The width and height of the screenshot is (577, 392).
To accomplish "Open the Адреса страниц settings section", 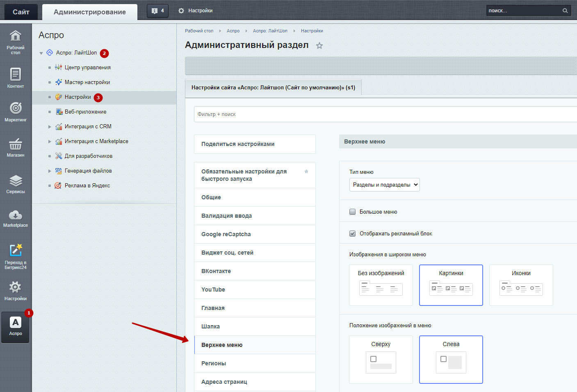I will (255, 382).
